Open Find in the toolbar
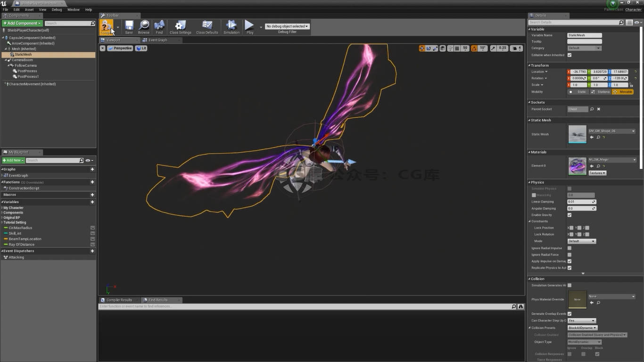The image size is (644, 362). [x=159, y=26]
